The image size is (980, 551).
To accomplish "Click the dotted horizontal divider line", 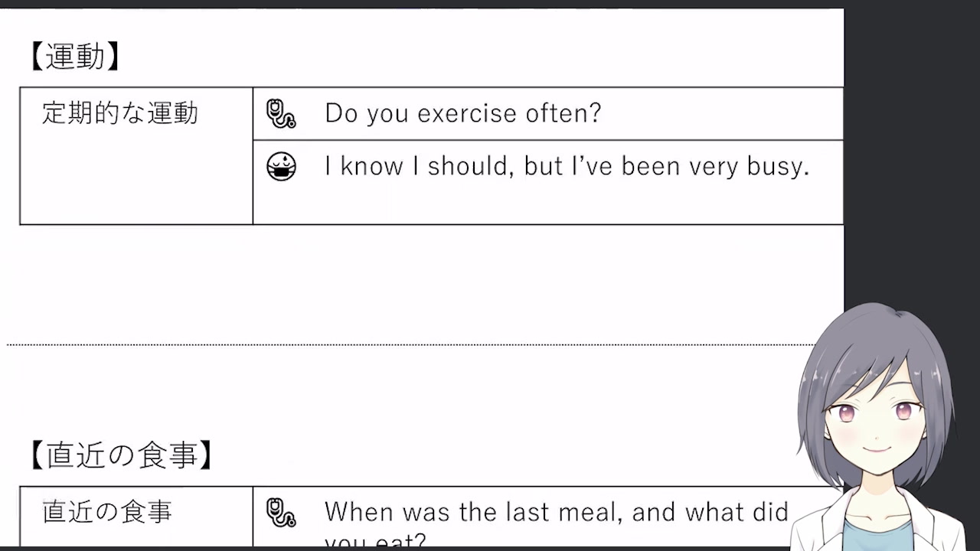I will (383, 345).
